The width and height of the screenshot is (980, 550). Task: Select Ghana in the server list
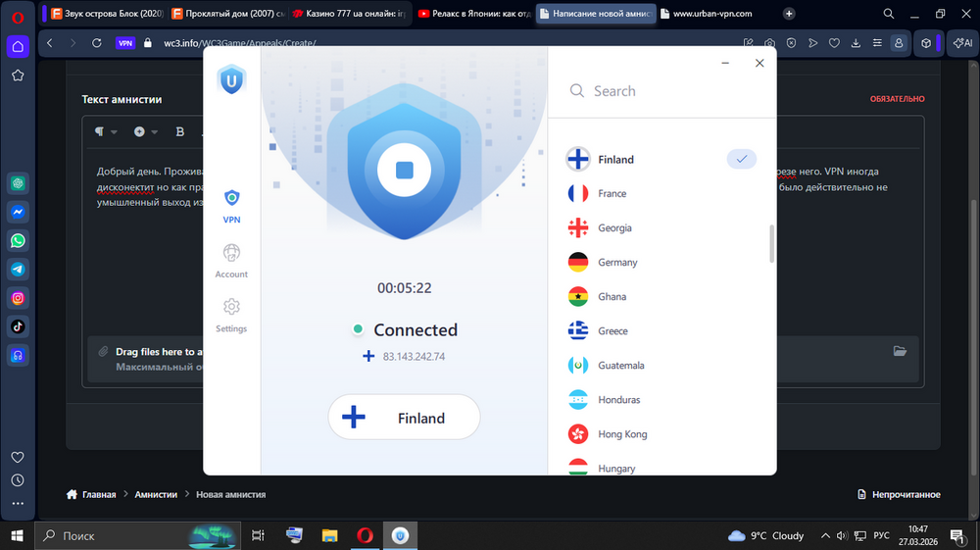tap(661, 297)
